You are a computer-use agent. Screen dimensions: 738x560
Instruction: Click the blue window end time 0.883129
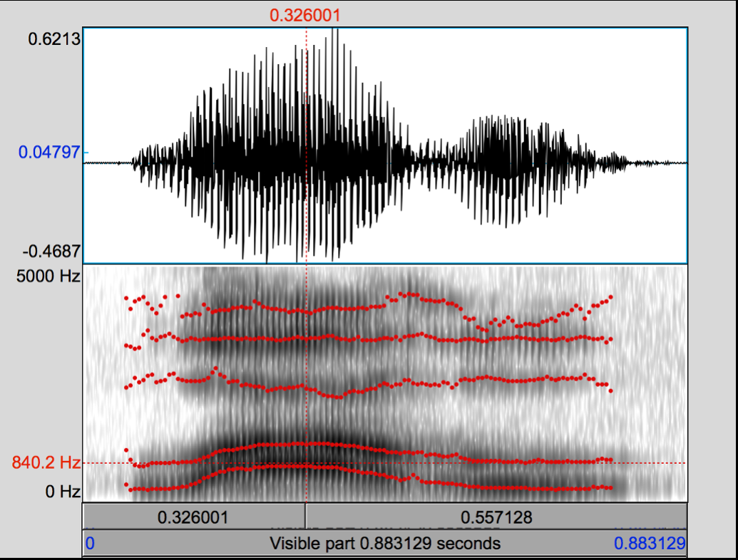[x=650, y=544]
